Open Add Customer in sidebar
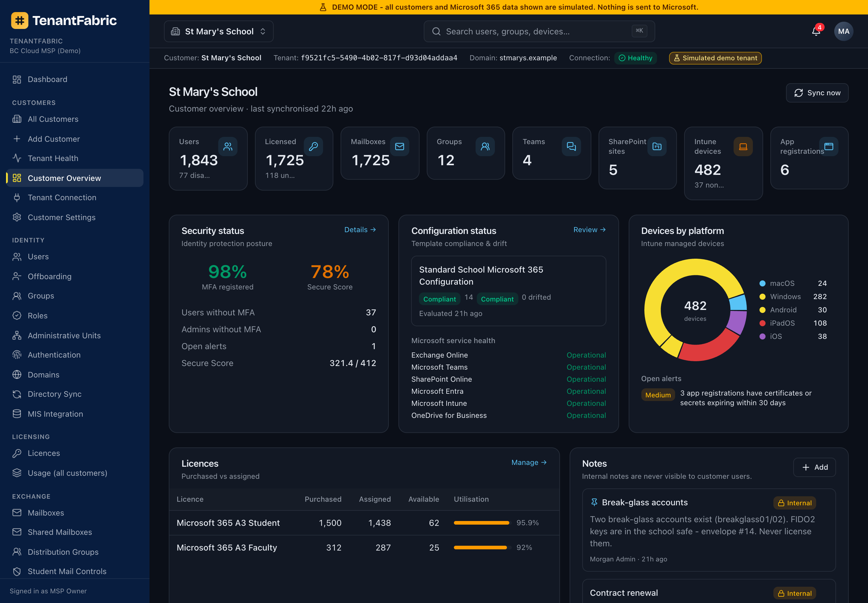This screenshot has height=603, width=868. coord(75,139)
